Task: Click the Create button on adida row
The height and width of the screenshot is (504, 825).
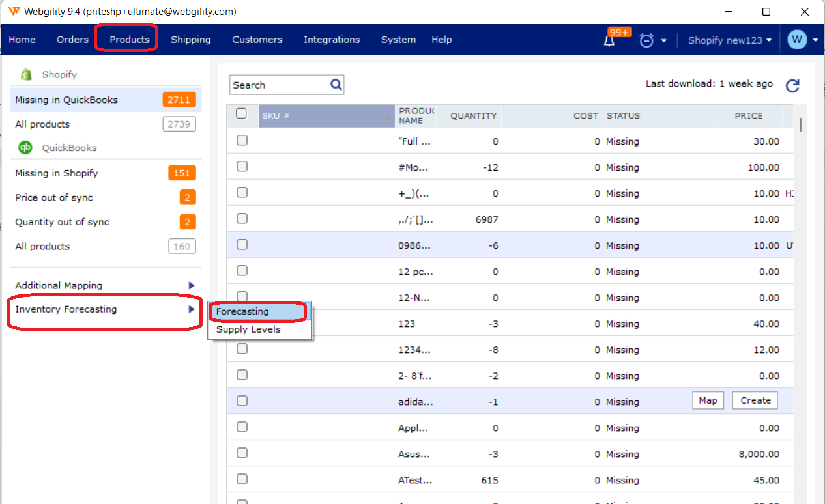Action: tap(755, 400)
